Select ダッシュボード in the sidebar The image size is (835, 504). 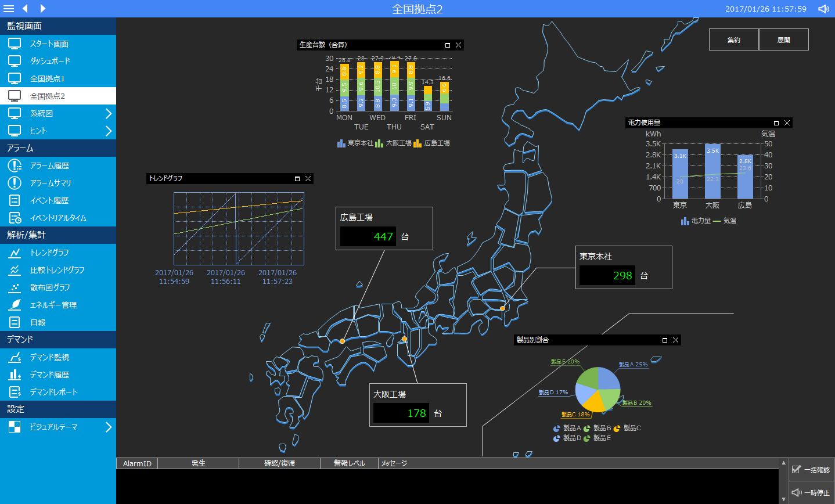coord(50,61)
